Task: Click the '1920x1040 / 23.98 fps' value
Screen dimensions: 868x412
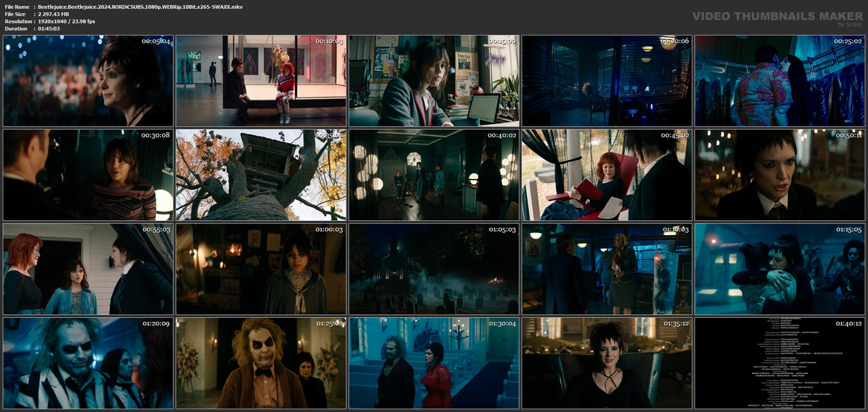Action: [x=66, y=22]
